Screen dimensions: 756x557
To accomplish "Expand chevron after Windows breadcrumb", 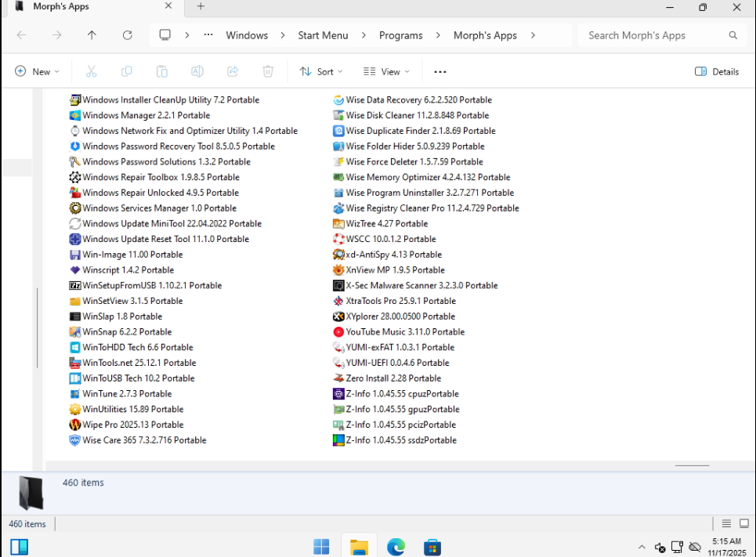I will [x=283, y=35].
